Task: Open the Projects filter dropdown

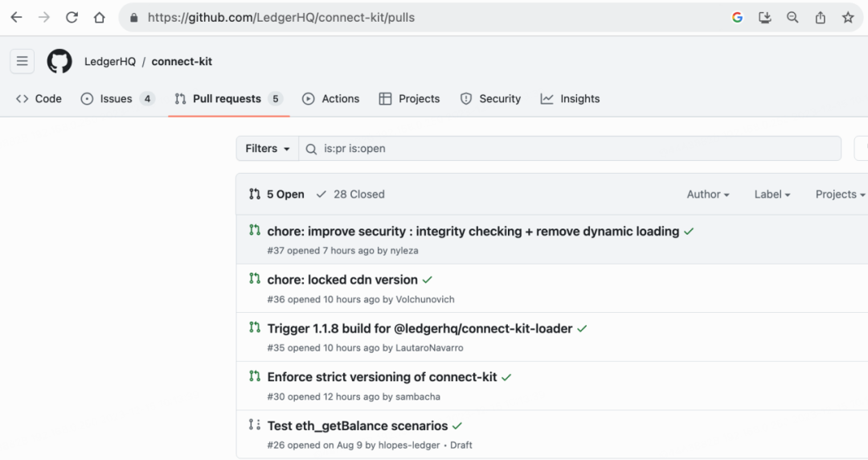Action: click(x=840, y=195)
